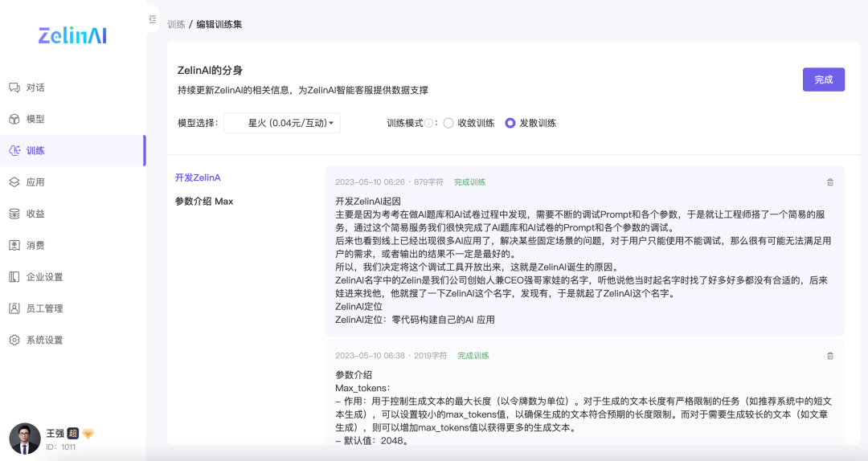Open the 收益 menu item

tap(72, 214)
